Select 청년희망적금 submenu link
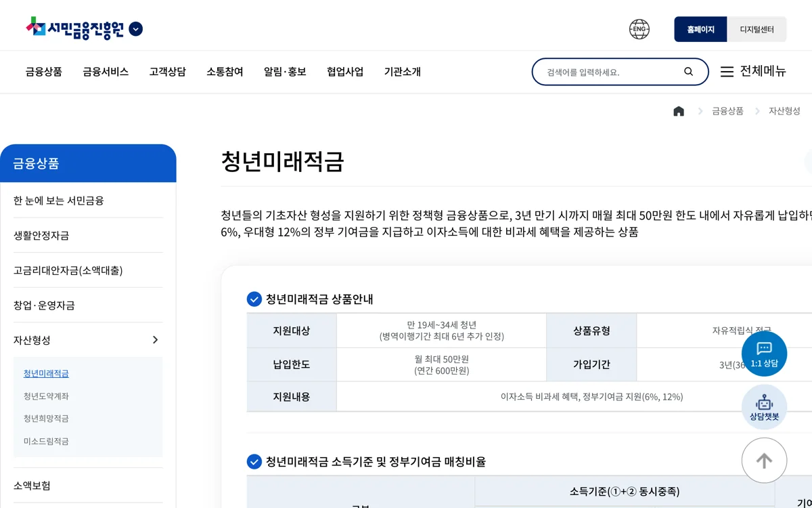 click(x=46, y=419)
